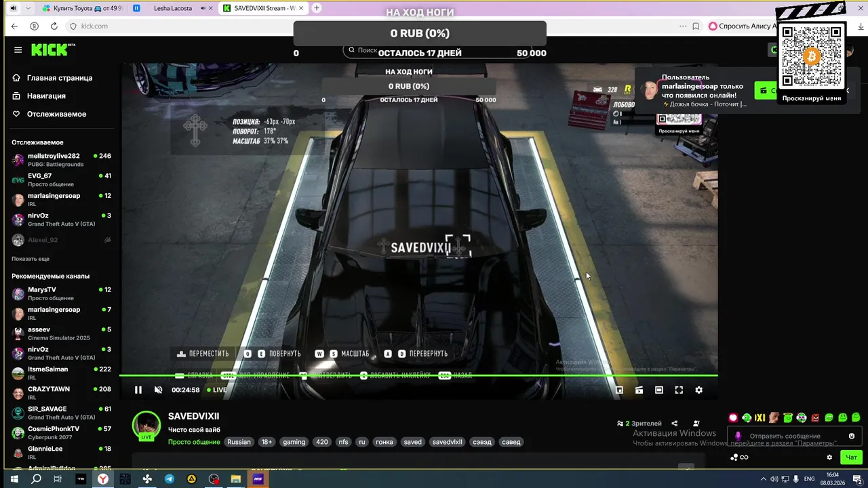This screenshot has height=488, width=868.
Task: Focus the Отправить сообщение chat field
Action: tap(793, 436)
